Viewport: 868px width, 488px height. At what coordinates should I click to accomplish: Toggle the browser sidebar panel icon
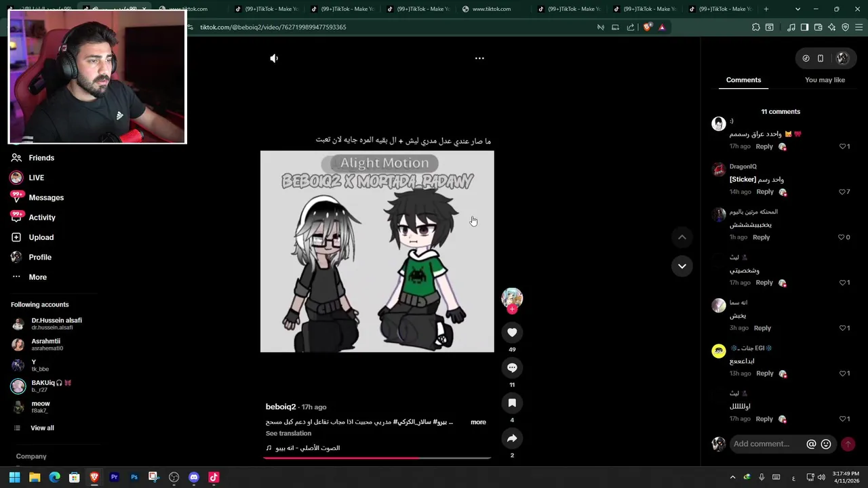click(x=804, y=27)
